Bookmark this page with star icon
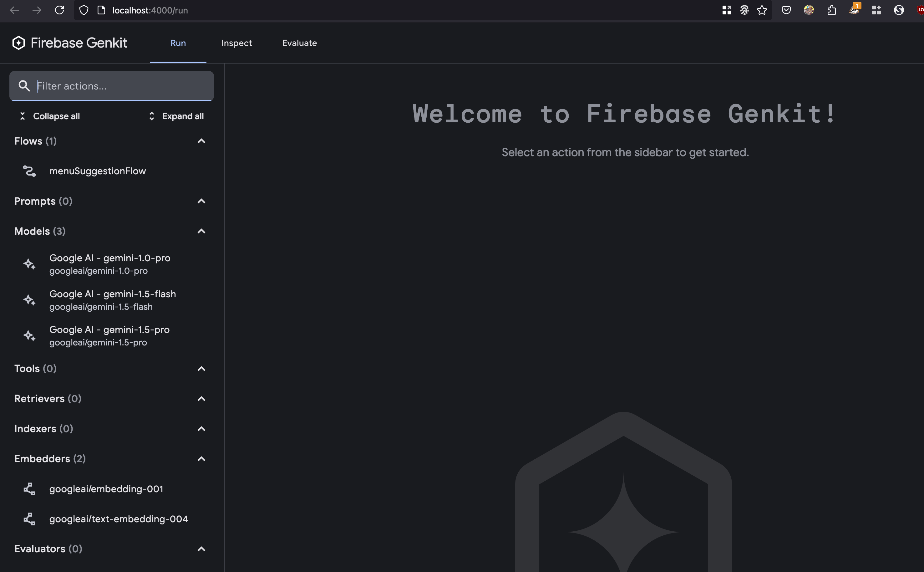 [x=762, y=10]
